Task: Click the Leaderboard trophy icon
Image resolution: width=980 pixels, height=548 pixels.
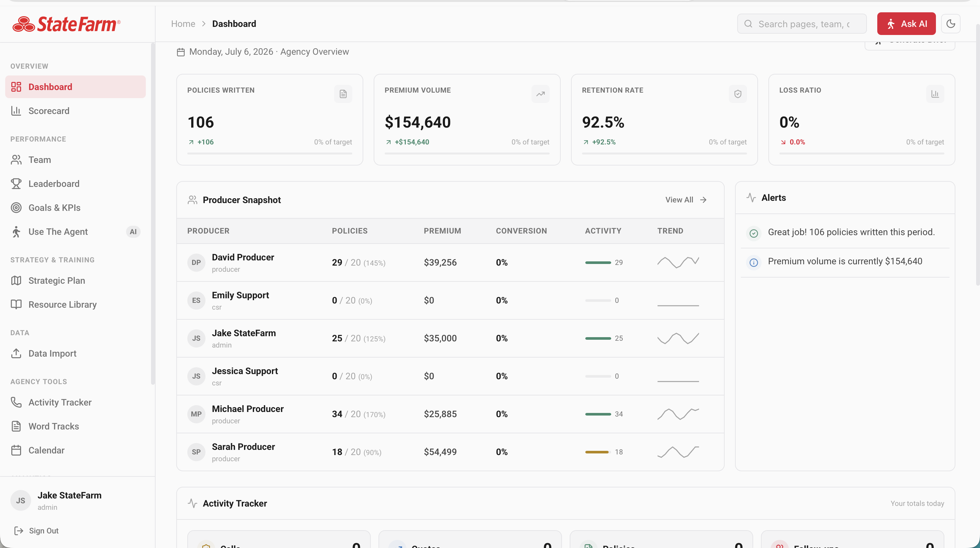Action: [x=16, y=184]
